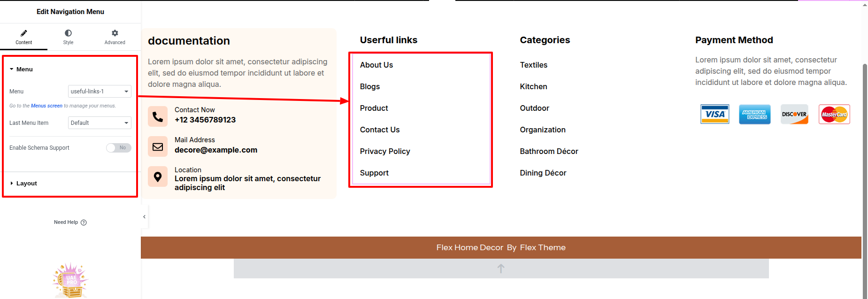
Task: Click the scroll-to-top arrow icon
Action: point(501,268)
